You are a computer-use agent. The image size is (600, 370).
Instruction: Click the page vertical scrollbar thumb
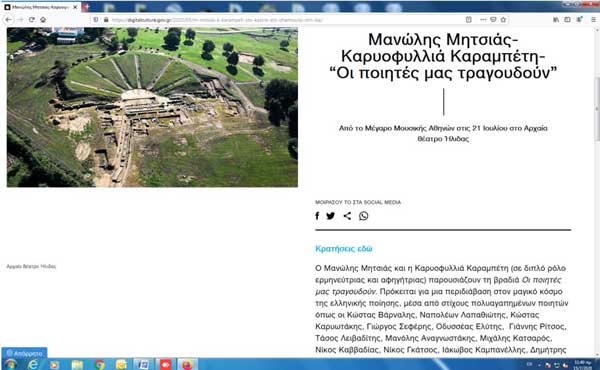[x=597, y=109]
